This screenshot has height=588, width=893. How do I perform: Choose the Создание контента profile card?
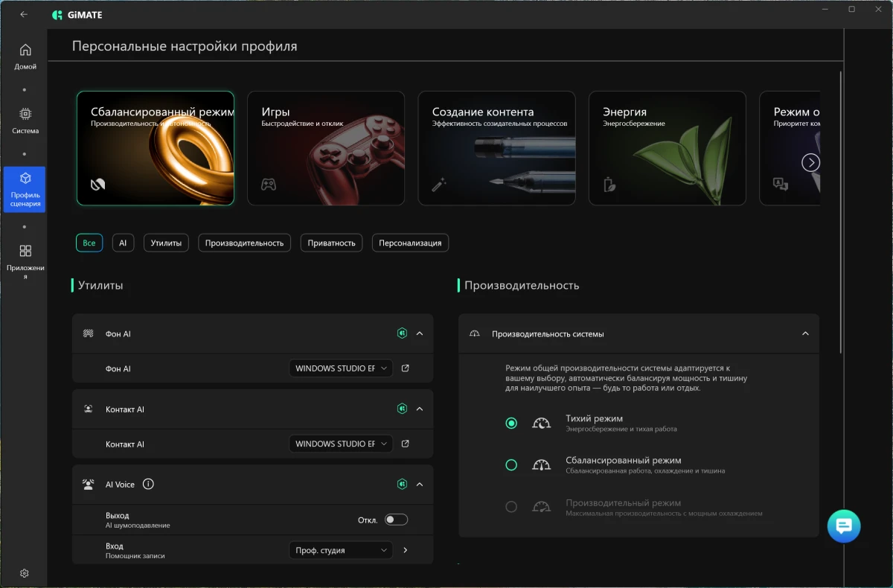tap(496, 148)
